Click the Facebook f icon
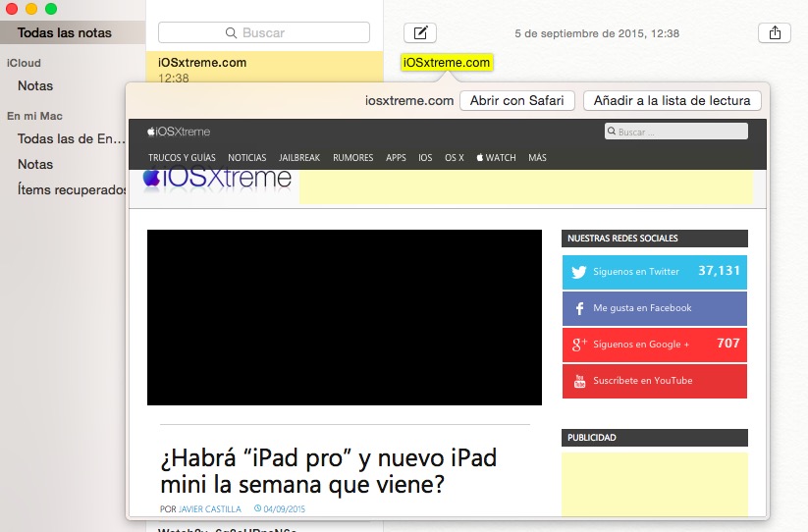This screenshot has height=532, width=808. (x=579, y=308)
